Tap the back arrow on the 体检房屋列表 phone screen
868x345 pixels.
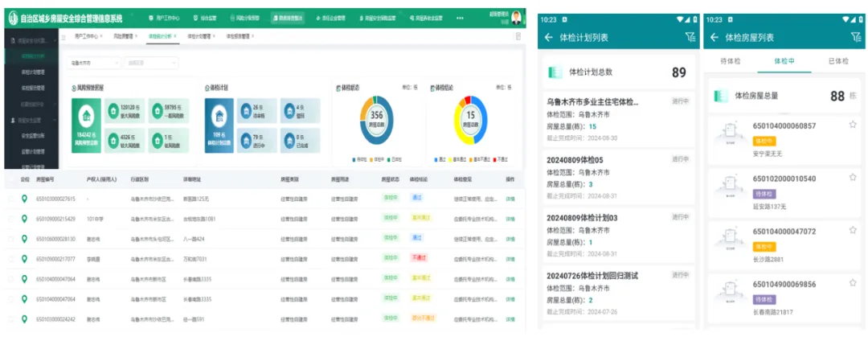click(714, 38)
